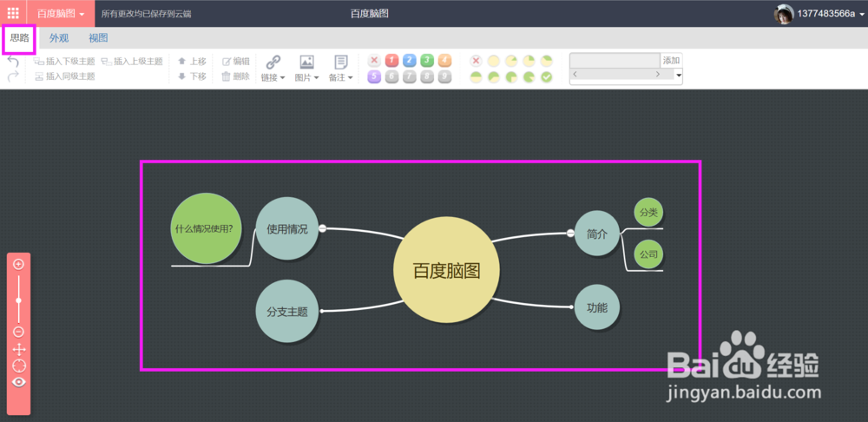Viewport: 868px width, 422px height.
Task: Click the 图片 picture icon
Action: click(306, 62)
